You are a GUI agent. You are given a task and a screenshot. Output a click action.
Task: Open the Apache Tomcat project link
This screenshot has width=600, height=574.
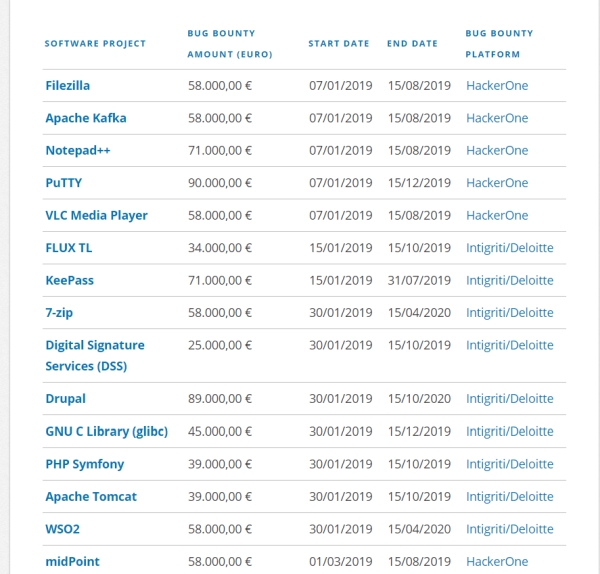(91, 497)
